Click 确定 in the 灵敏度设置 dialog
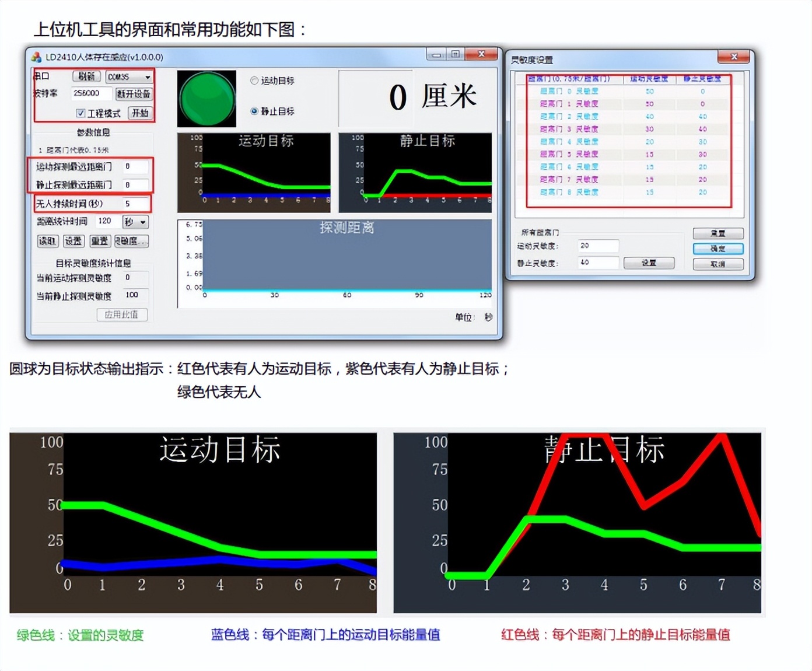The width and height of the screenshot is (812, 671). (719, 249)
